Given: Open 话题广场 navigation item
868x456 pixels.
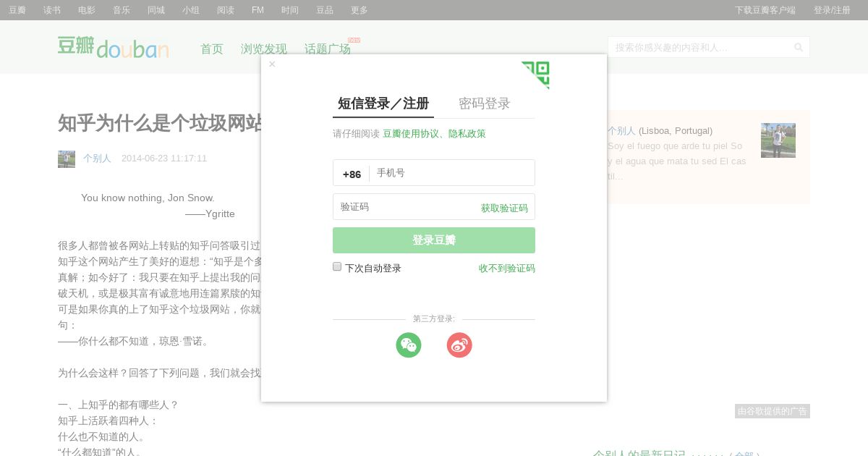Looking at the screenshot, I should 328,49.
